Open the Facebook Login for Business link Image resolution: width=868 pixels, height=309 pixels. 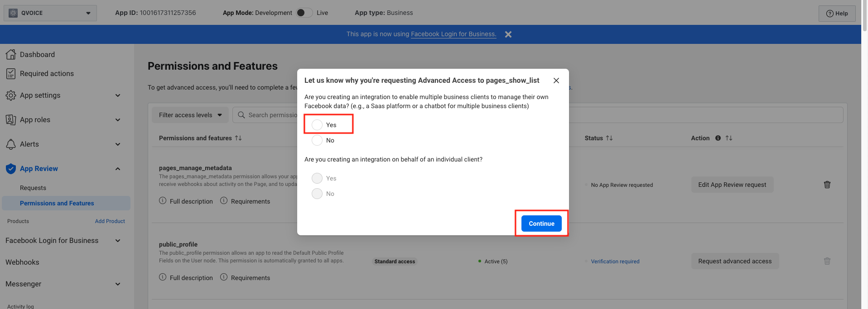[453, 34]
